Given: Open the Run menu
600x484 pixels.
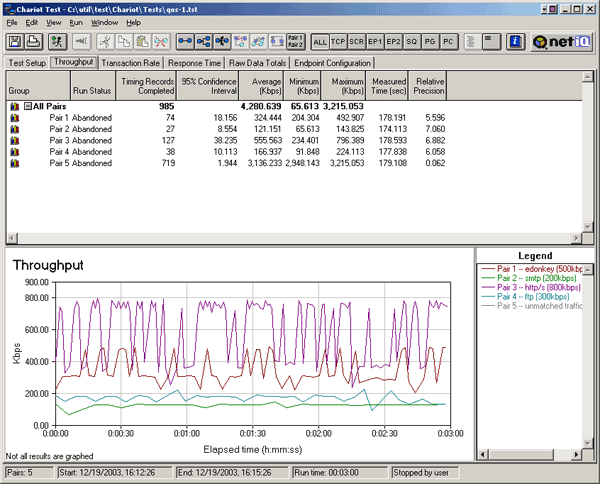Looking at the screenshot, I should coord(76,21).
